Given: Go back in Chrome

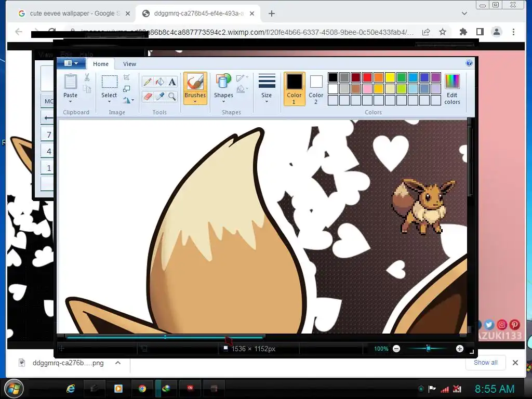Looking at the screenshot, I should pos(19,32).
